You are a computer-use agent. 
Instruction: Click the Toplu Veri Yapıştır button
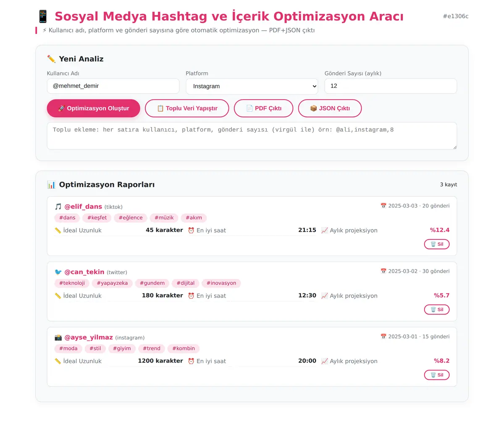187,108
